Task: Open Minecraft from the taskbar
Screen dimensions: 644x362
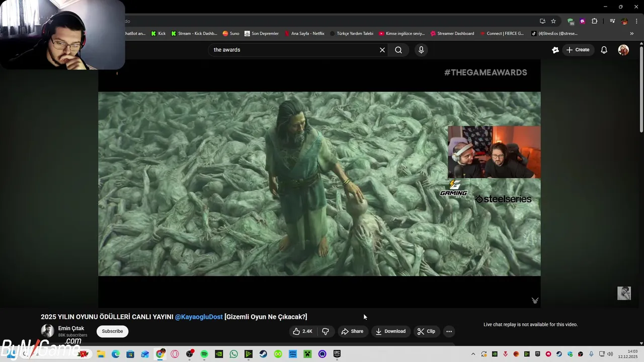Action: click(307, 354)
